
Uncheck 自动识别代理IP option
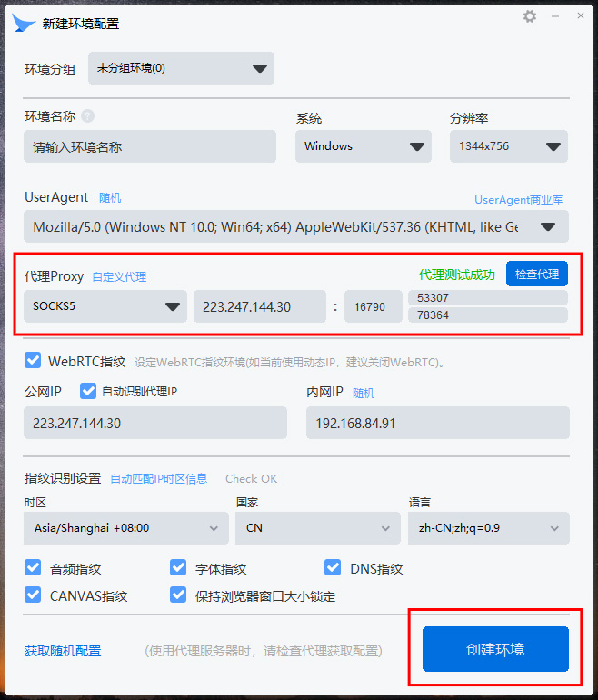point(88,391)
